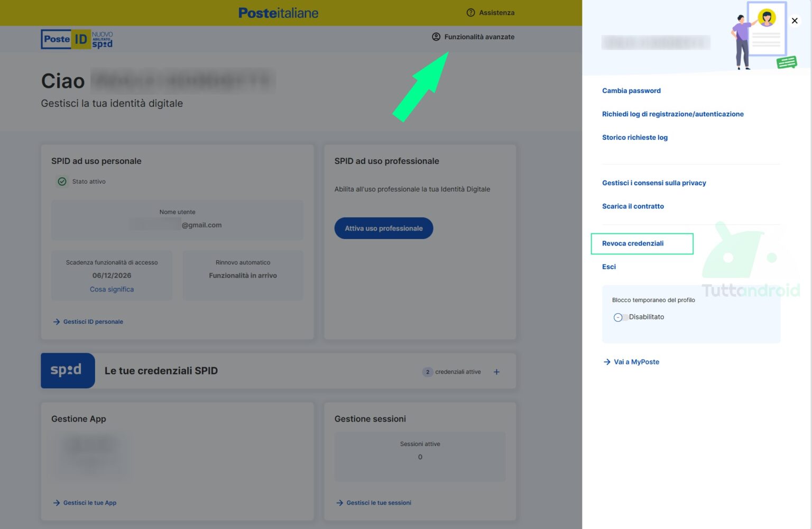812x529 pixels.
Task: Click the SPID ad uso professionale heading
Action: point(386,161)
